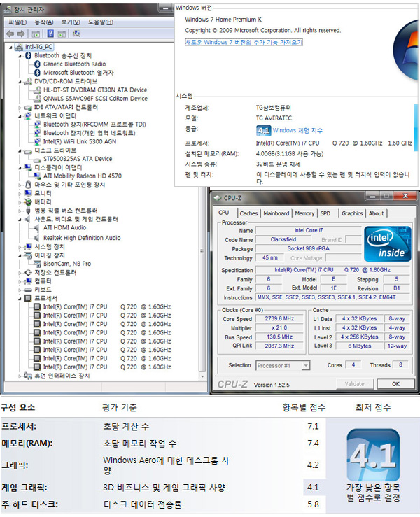
Task: Click the 게임 그래픽 subscore 4.1
Action: click(x=313, y=488)
